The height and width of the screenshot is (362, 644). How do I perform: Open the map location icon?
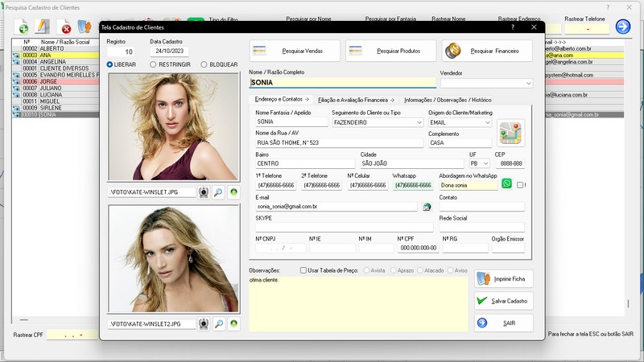click(x=510, y=132)
